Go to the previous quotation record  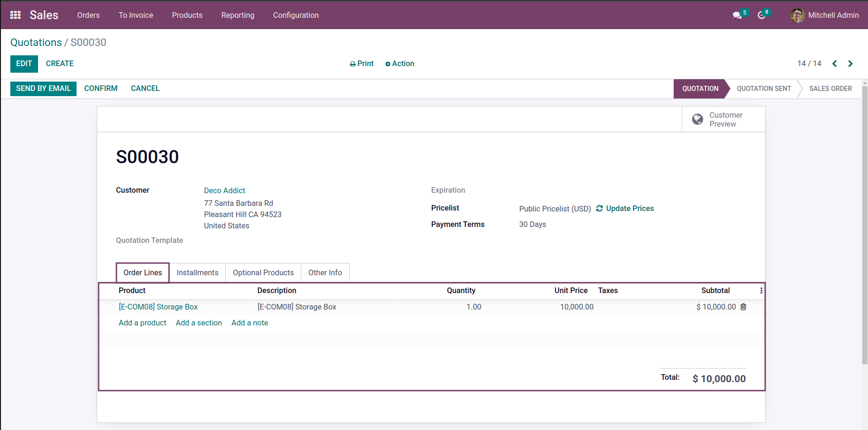click(835, 64)
